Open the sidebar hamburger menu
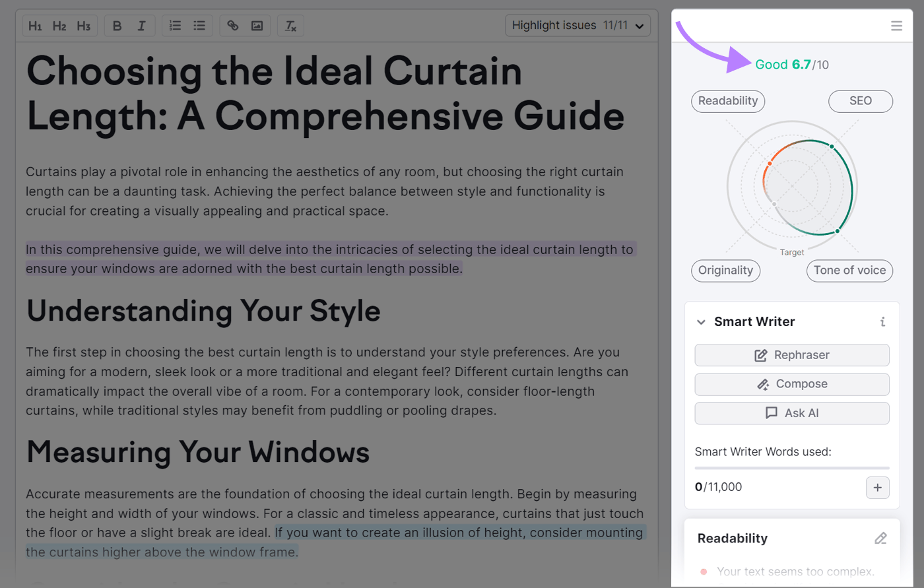Image resolution: width=924 pixels, height=588 pixels. tap(896, 25)
